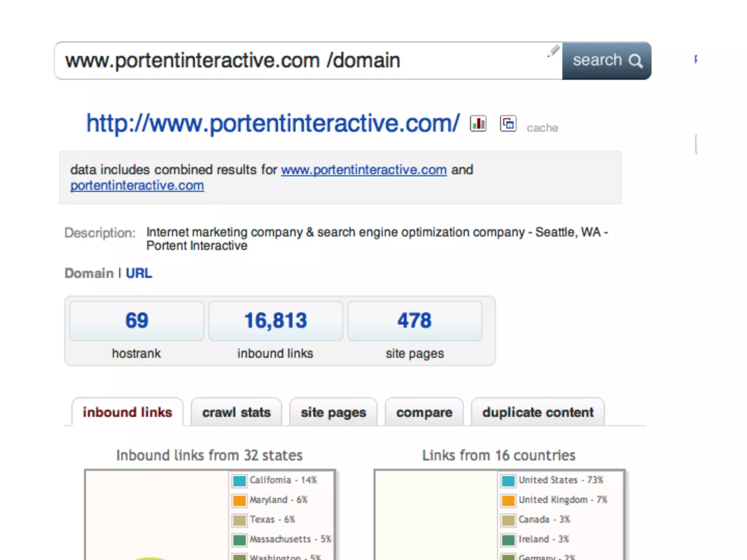Open the compare tab
The image size is (747, 560).
click(424, 412)
